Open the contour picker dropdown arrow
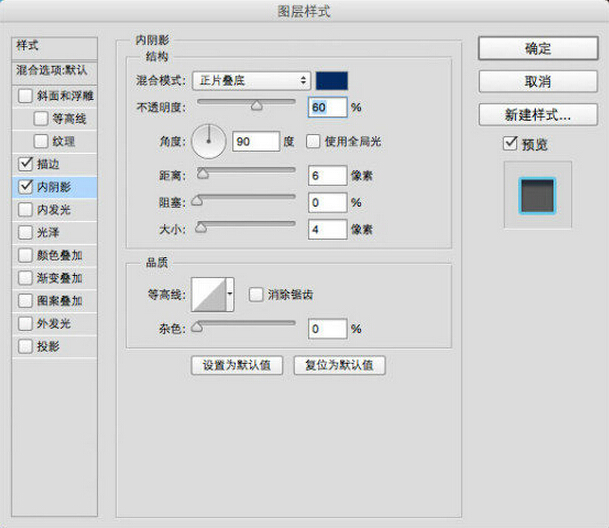The width and height of the screenshot is (609, 528). [x=230, y=294]
